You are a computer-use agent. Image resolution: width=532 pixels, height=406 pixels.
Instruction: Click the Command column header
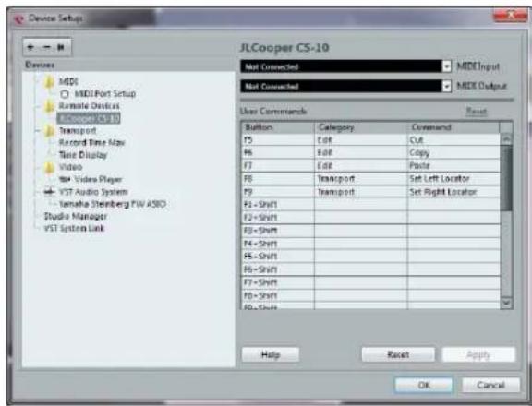coord(453,127)
